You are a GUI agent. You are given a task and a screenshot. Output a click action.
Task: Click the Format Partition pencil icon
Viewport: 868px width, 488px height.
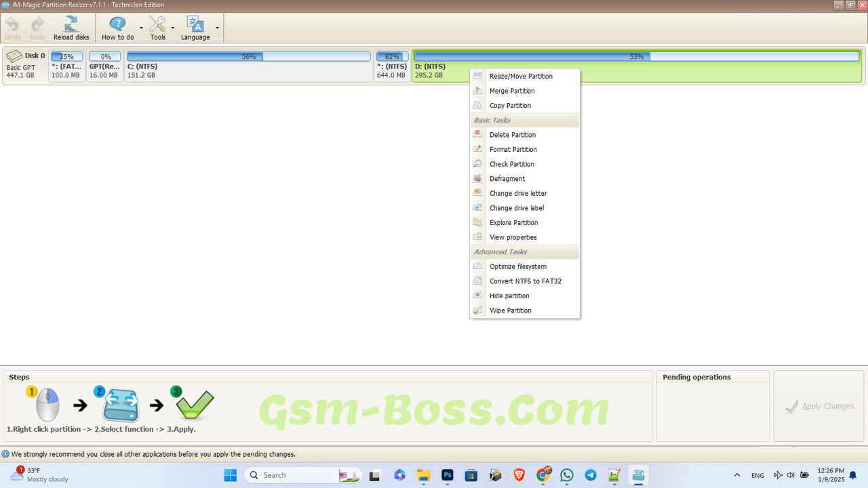(477, 149)
